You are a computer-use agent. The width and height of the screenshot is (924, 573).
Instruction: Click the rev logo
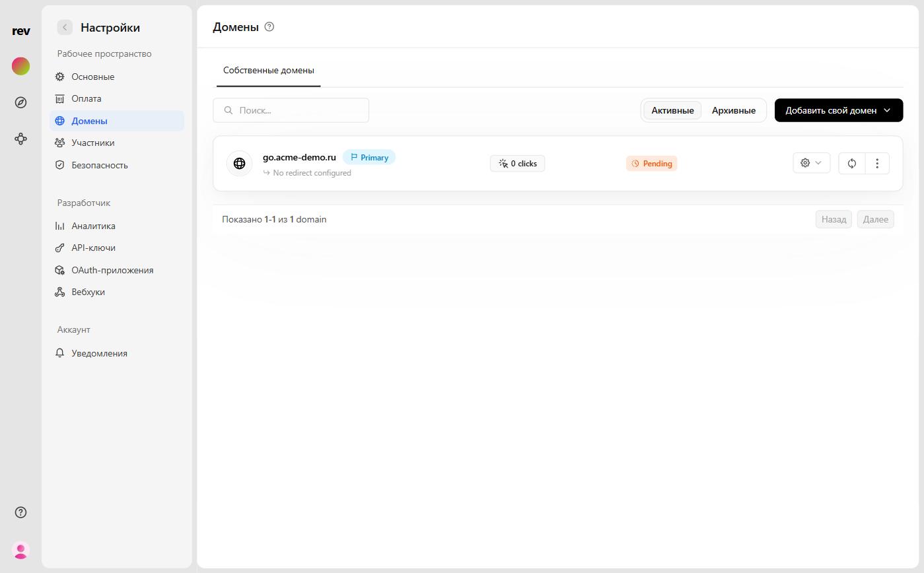coord(21,30)
